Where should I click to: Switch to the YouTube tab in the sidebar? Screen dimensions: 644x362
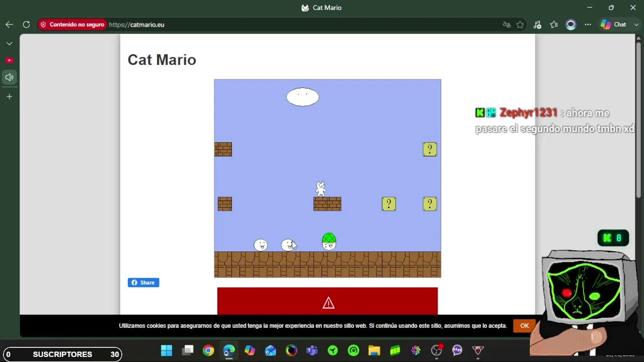pos(9,60)
